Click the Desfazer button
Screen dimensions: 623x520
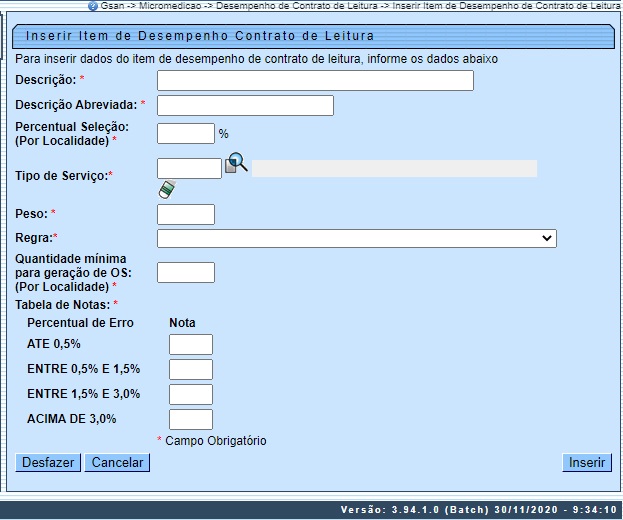pyautogui.click(x=48, y=462)
